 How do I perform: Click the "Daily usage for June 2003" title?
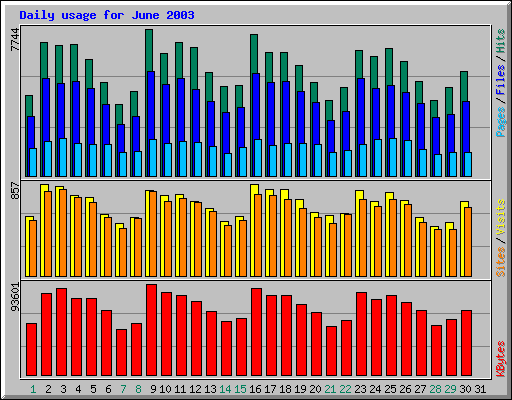click(x=107, y=15)
